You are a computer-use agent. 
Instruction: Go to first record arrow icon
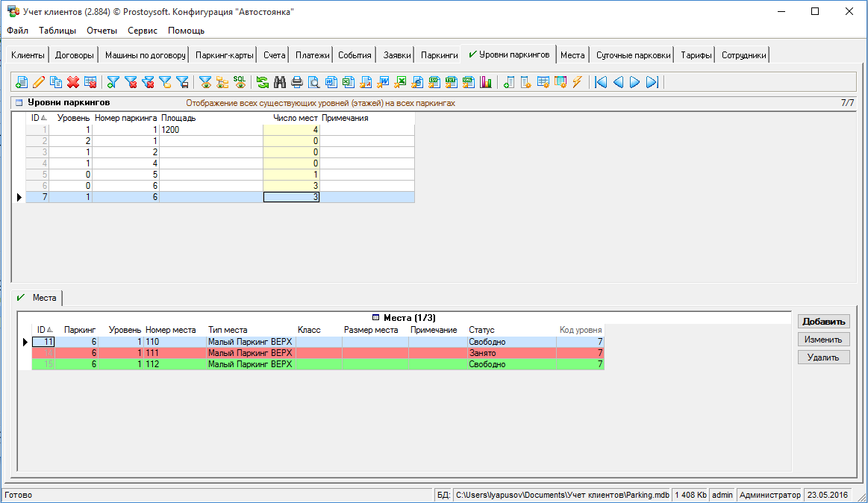click(x=601, y=82)
